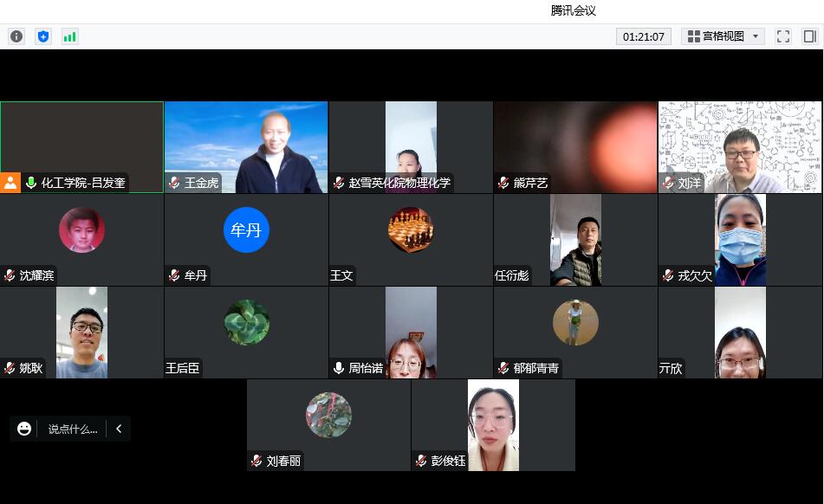This screenshot has height=504, width=824.
Task: Select 戎欠欠's video tile
Action: coord(740,239)
